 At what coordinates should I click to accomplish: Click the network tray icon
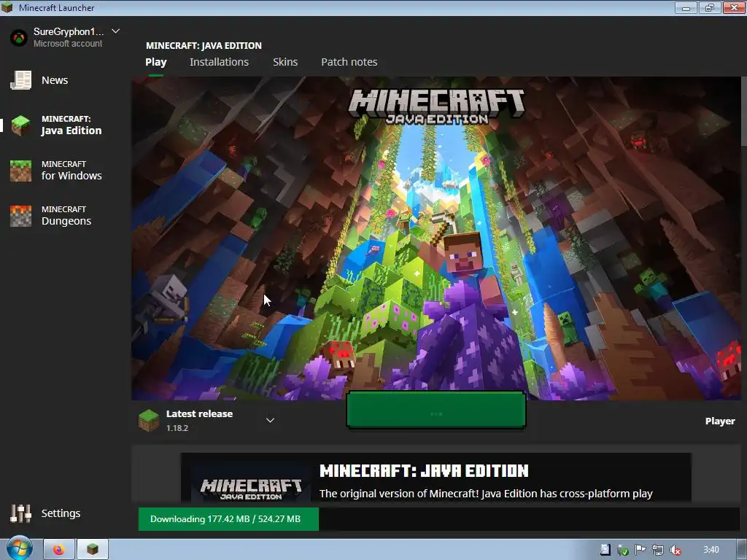click(658, 550)
